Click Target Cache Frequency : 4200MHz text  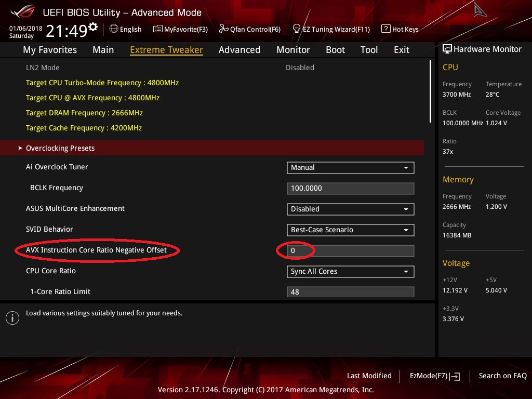click(84, 128)
